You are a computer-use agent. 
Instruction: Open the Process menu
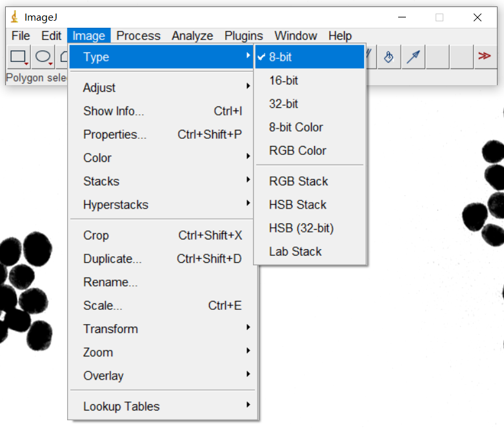click(x=138, y=36)
